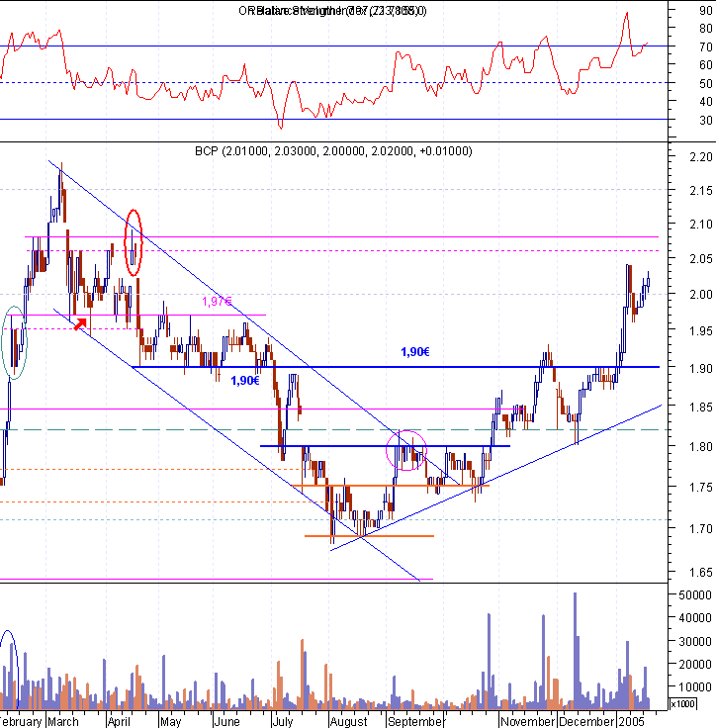
Task: Click the 1.95 price axis label
Action: [x=701, y=331]
